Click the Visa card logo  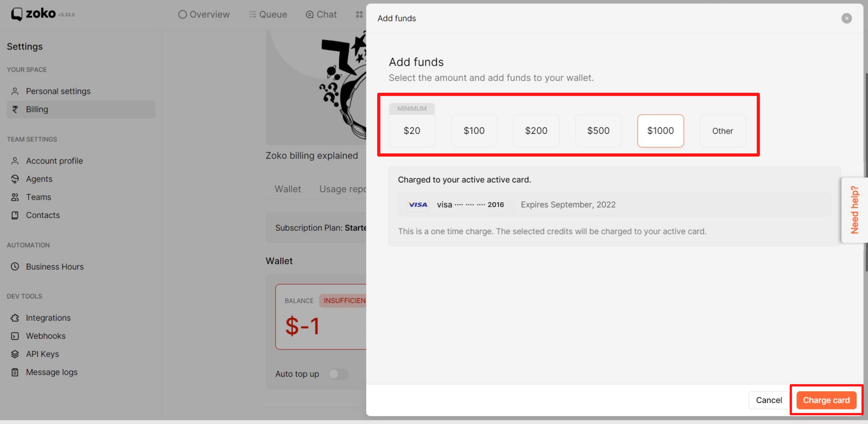[x=418, y=205]
